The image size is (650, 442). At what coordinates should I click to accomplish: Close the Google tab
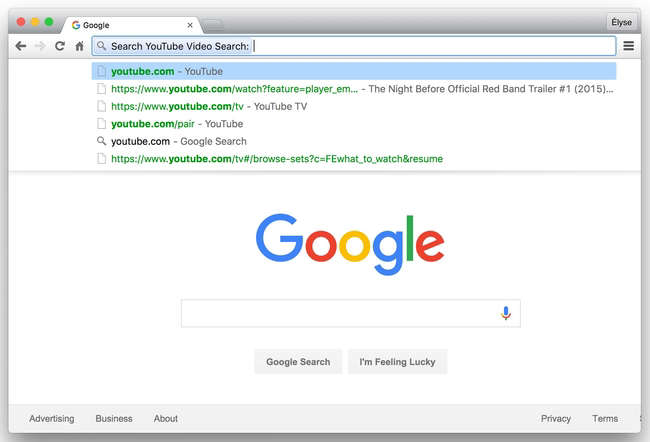click(190, 25)
